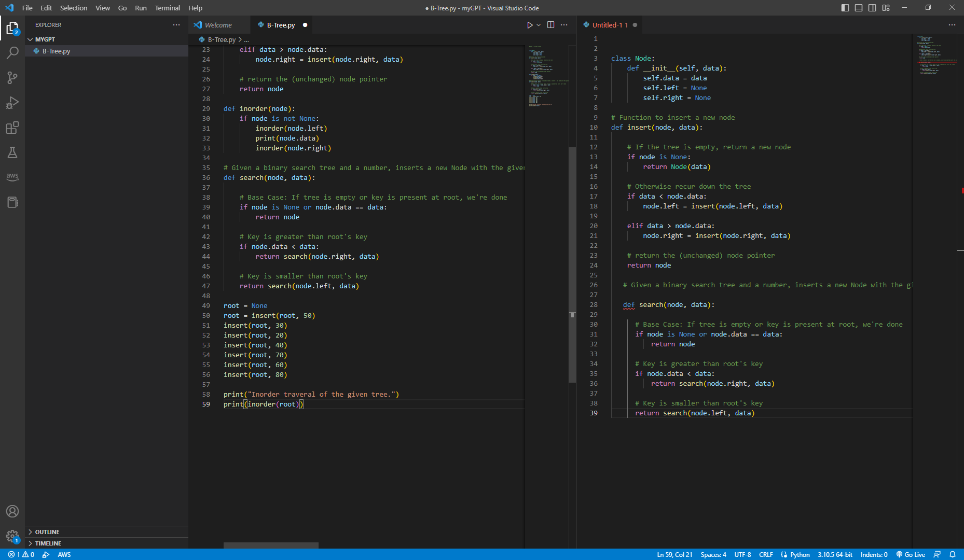Change Spaces: 4 indentation setting
The width and height of the screenshot is (964, 560).
tap(713, 554)
